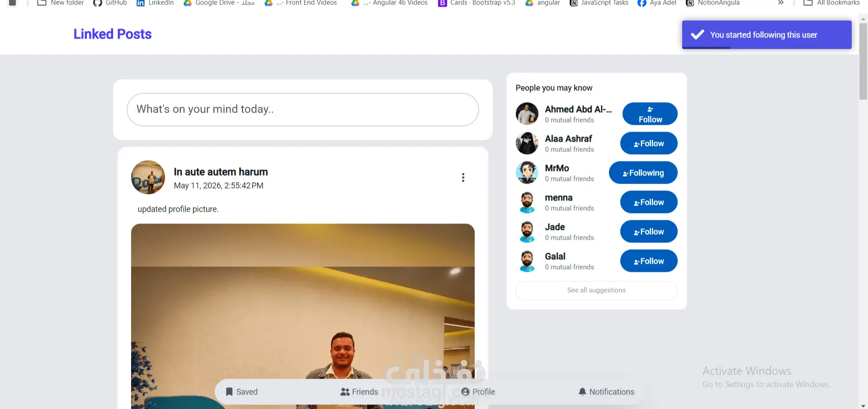This screenshot has height=409, width=868.
Task: Open Ahmed Abd Al-... avatar
Action: click(527, 114)
